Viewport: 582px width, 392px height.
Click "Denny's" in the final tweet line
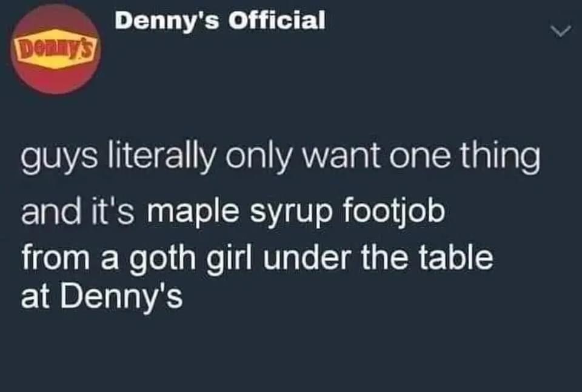coord(121,296)
